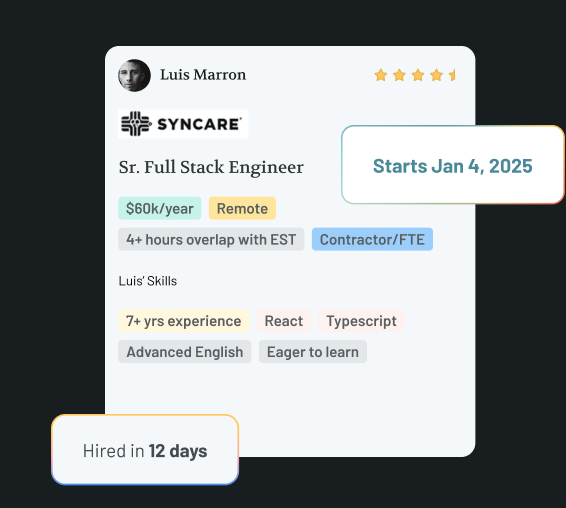Select the React skill tag
566x508 pixels.
point(284,321)
